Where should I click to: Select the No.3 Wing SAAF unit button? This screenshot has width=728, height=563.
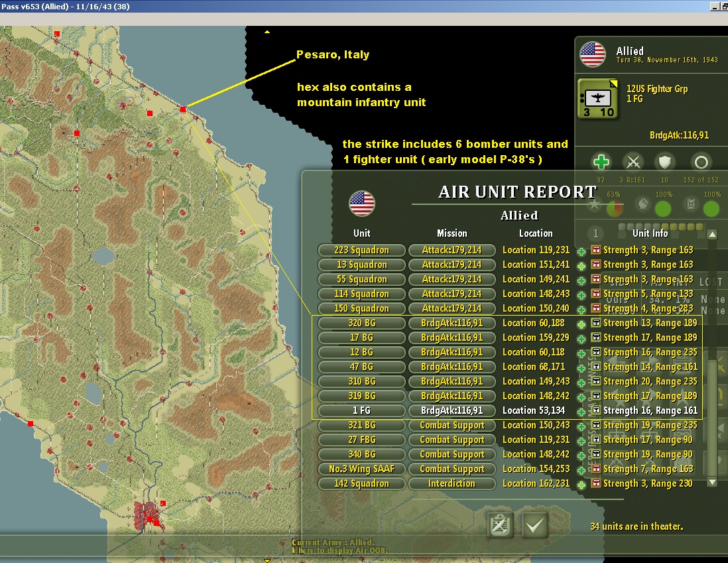pyautogui.click(x=361, y=469)
